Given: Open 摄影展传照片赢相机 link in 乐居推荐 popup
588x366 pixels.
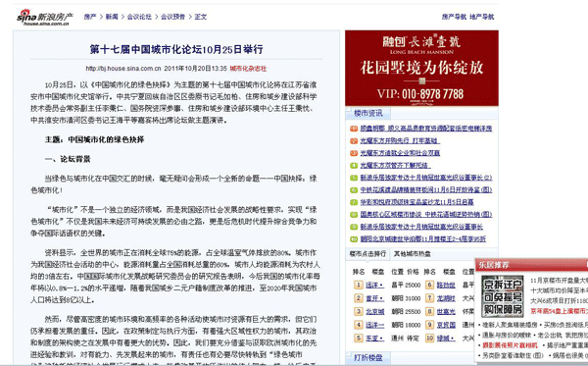Looking at the screenshot, I should (x=510, y=345).
